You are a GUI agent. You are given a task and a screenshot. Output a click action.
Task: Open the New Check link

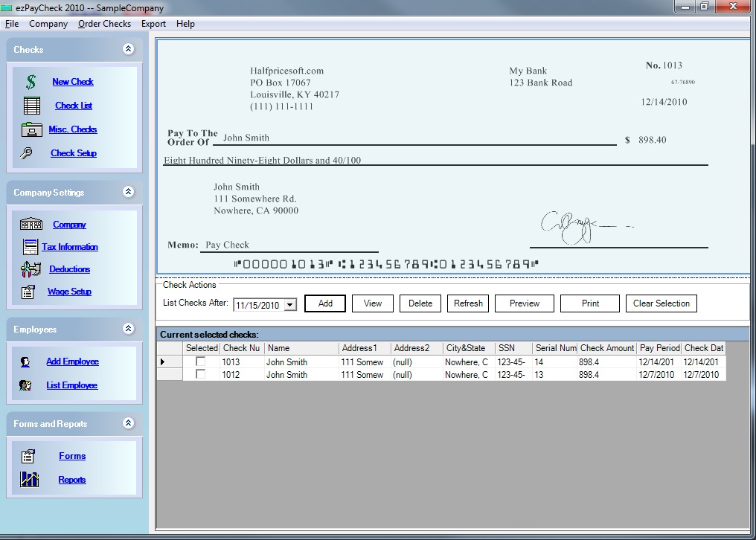pos(73,82)
